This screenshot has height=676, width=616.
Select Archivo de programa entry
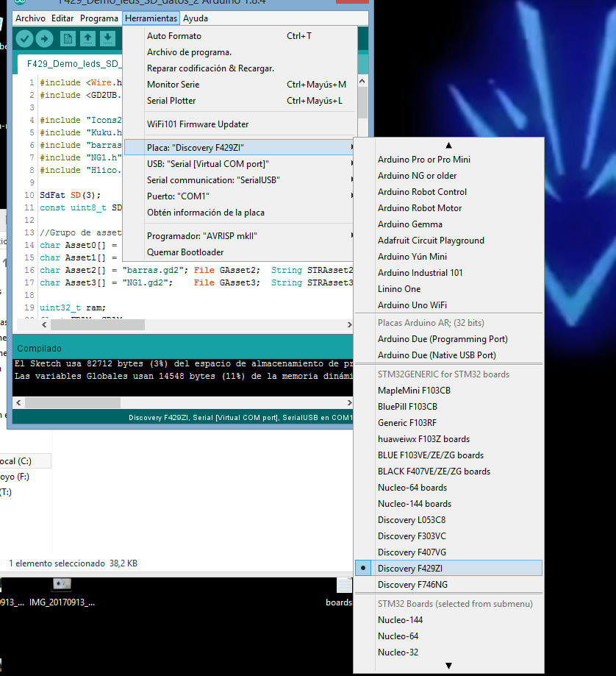click(x=241, y=52)
